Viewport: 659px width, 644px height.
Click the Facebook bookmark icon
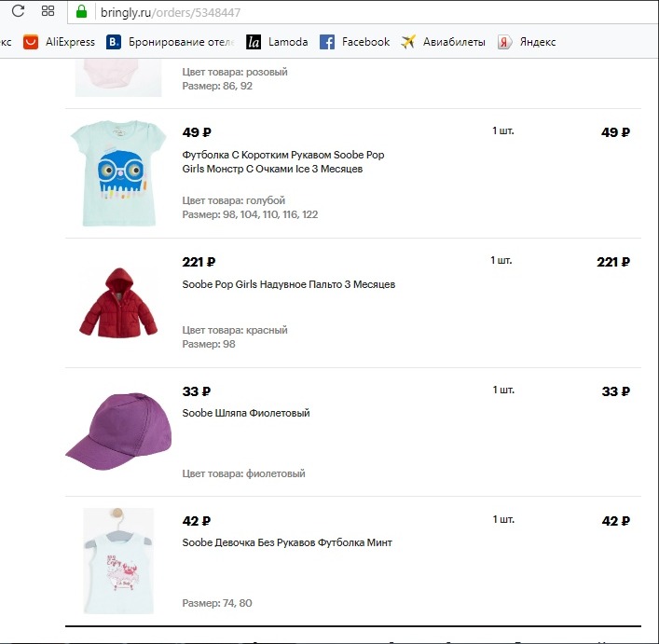[327, 42]
